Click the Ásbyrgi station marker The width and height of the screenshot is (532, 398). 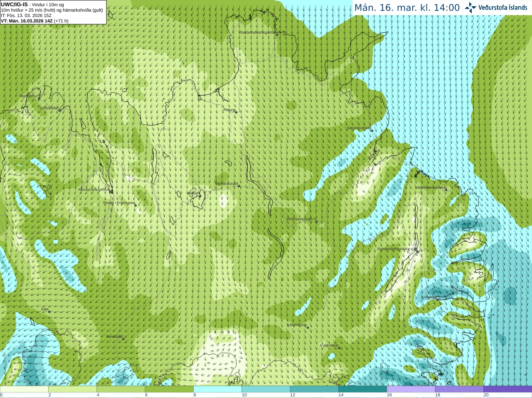coord(236,112)
